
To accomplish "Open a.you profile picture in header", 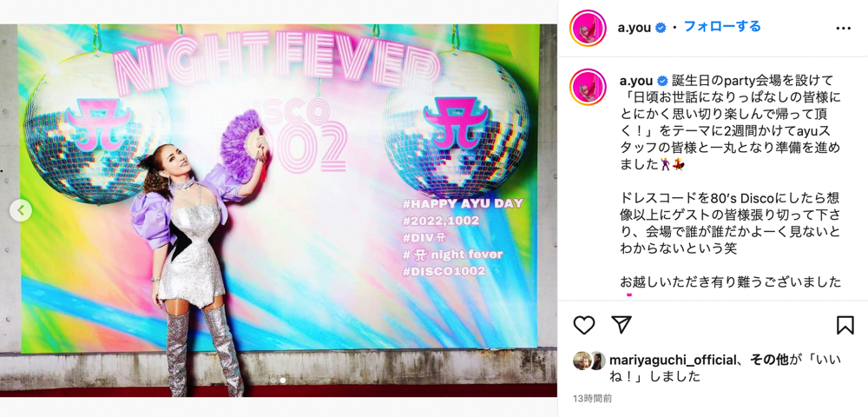I will point(588,28).
